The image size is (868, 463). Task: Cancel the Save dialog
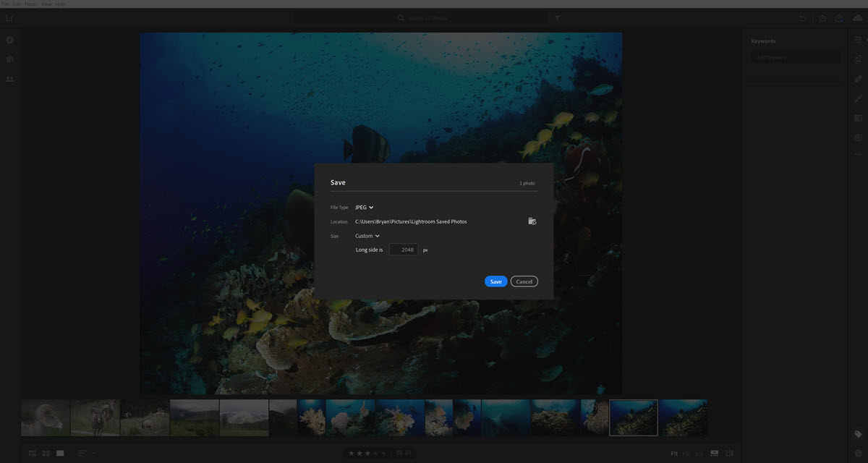point(524,281)
